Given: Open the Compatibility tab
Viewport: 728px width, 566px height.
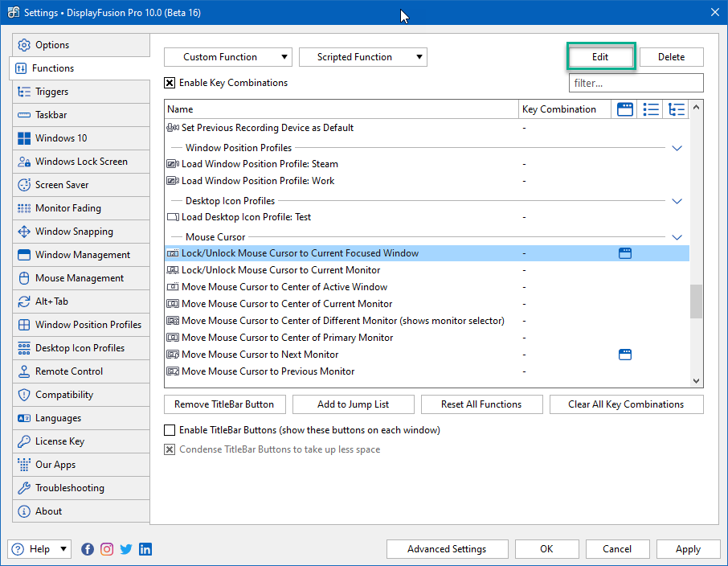Looking at the screenshot, I should tap(81, 395).
